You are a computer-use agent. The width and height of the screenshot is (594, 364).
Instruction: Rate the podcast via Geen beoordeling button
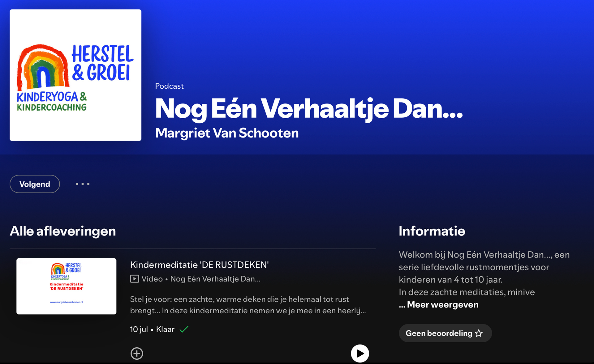(445, 333)
